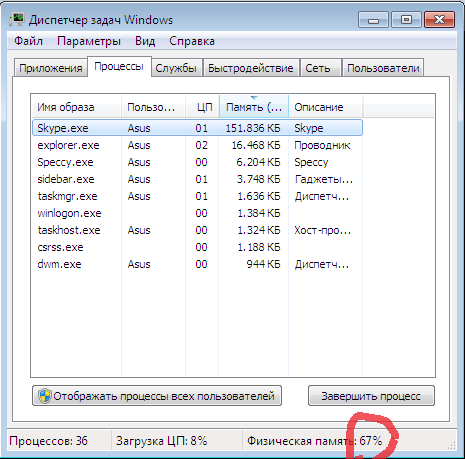Image resolution: width=465 pixels, height=459 pixels.
Task: Switch to the Службы tab
Action: coord(176,68)
